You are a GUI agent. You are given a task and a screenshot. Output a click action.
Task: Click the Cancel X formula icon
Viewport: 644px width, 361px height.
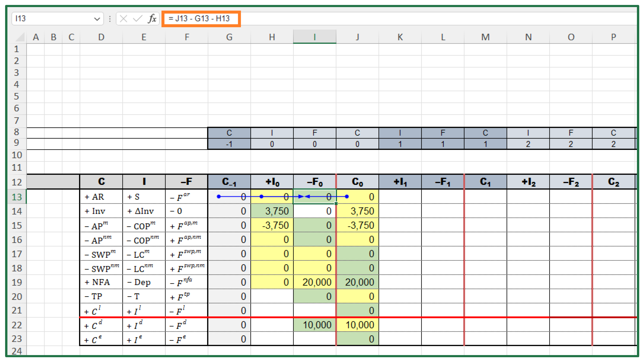pos(123,18)
